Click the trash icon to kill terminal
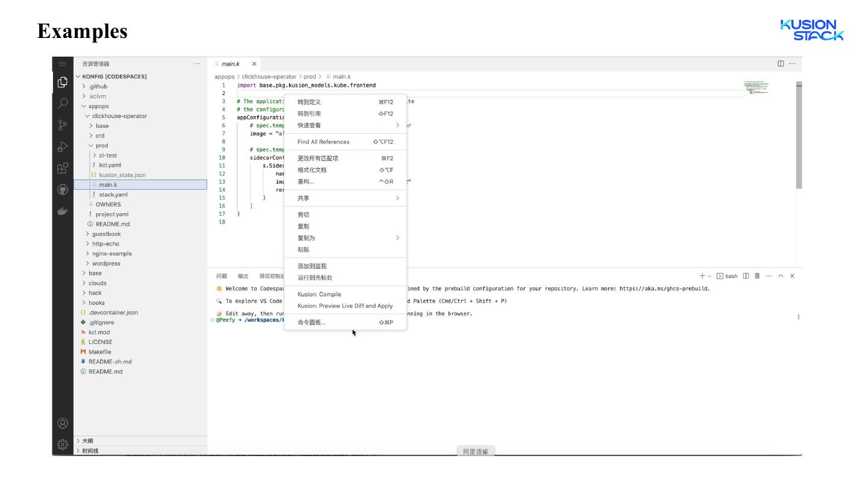The height and width of the screenshot is (488, 868). coord(757,276)
